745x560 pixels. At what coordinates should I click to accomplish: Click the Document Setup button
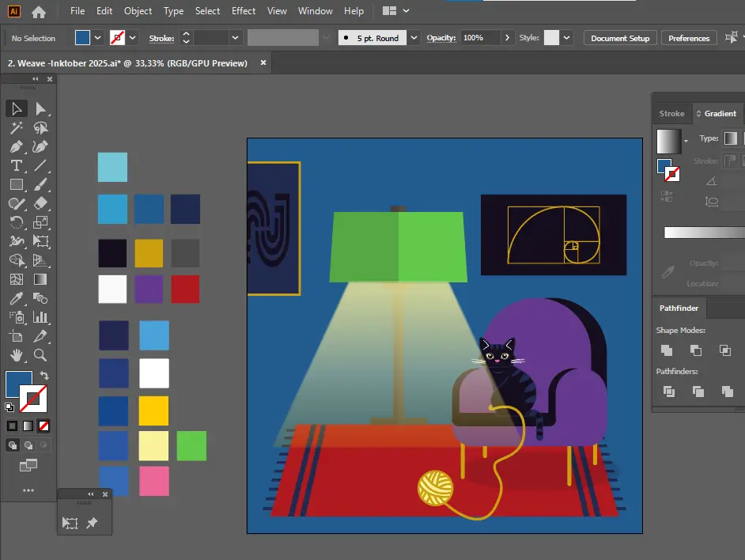pyautogui.click(x=620, y=38)
